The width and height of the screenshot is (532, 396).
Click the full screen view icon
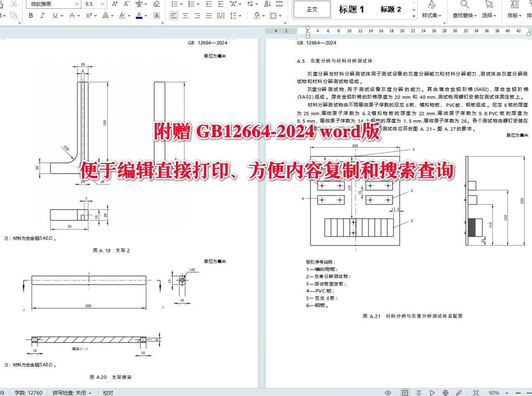click(x=476, y=393)
